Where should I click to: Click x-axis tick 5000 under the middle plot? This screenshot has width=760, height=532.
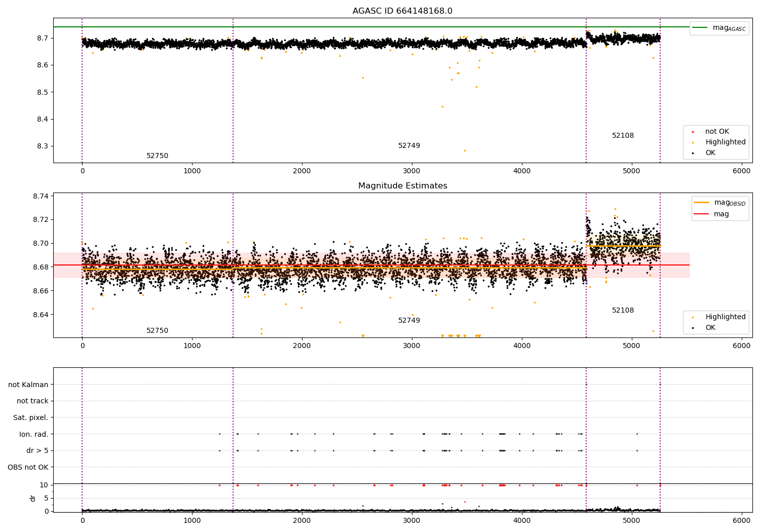click(x=632, y=346)
